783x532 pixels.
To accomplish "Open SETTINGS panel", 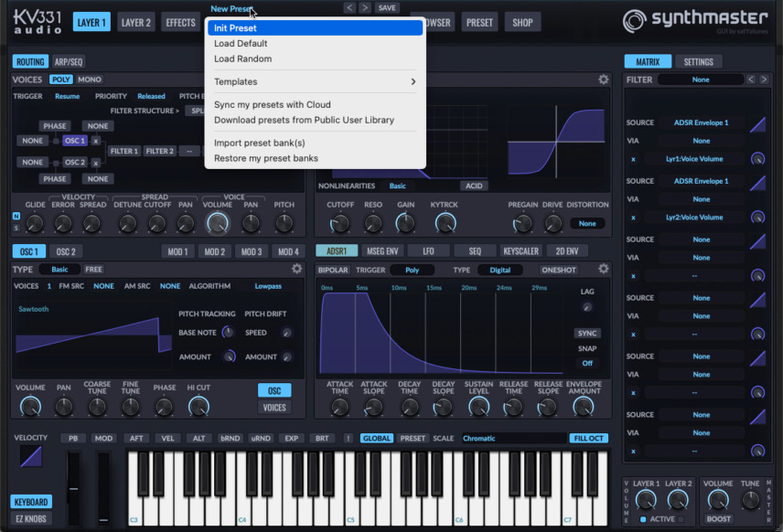I will tap(698, 62).
